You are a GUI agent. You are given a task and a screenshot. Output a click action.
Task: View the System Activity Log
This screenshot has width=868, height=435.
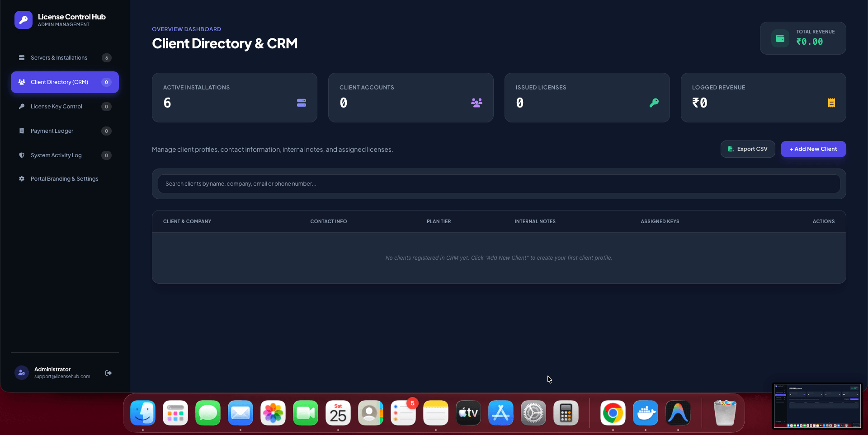(x=65, y=155)
